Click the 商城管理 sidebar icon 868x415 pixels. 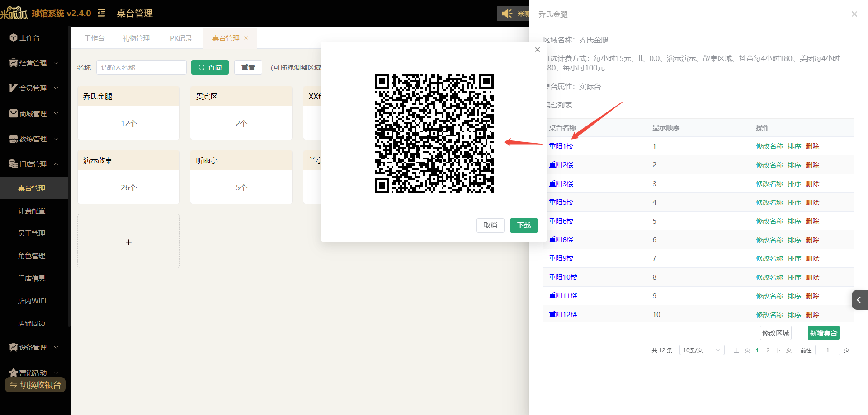pos(14,113)
